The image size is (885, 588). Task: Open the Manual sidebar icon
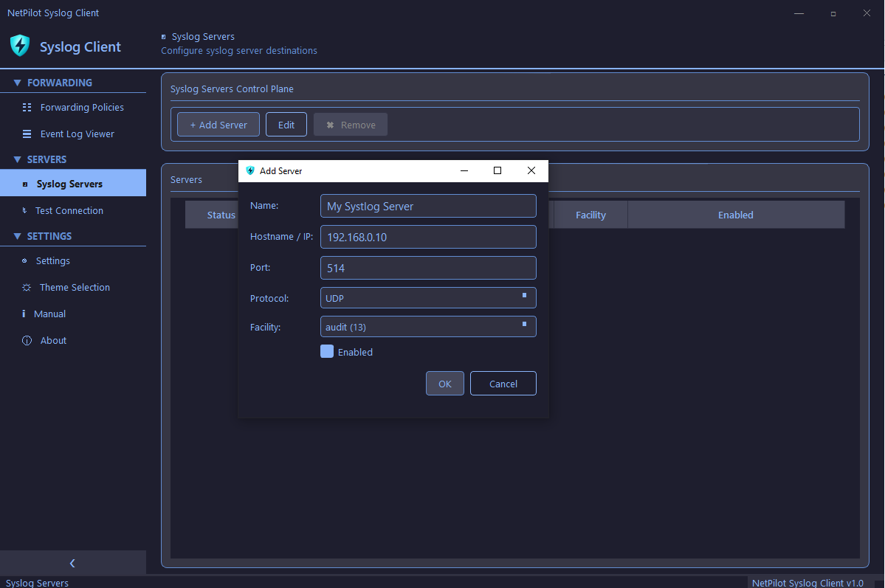(x=24, y=314)
